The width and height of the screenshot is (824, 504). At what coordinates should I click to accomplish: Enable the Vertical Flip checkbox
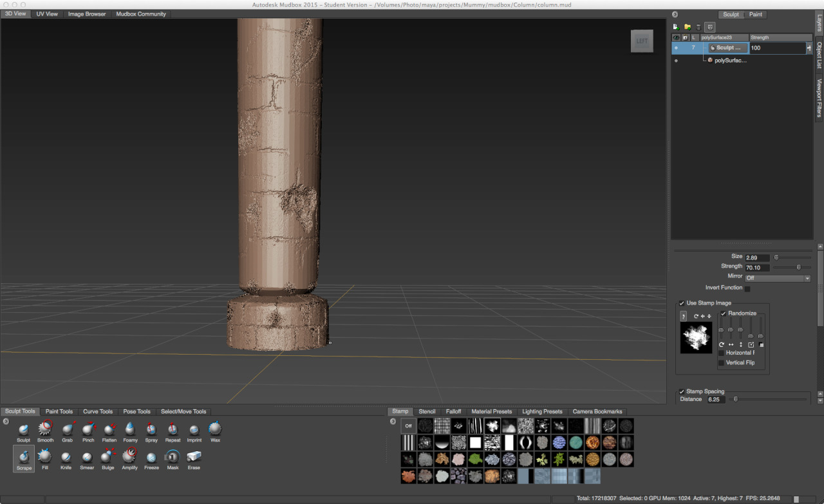point(721,363)
